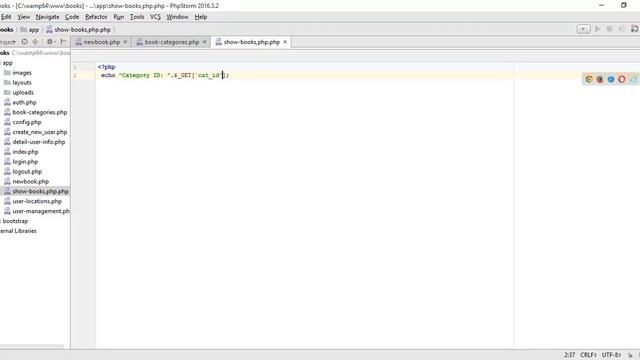Screen dimensions: 640x360
Task: Select config.php in the project tree
Action: [x=27, y=122]
